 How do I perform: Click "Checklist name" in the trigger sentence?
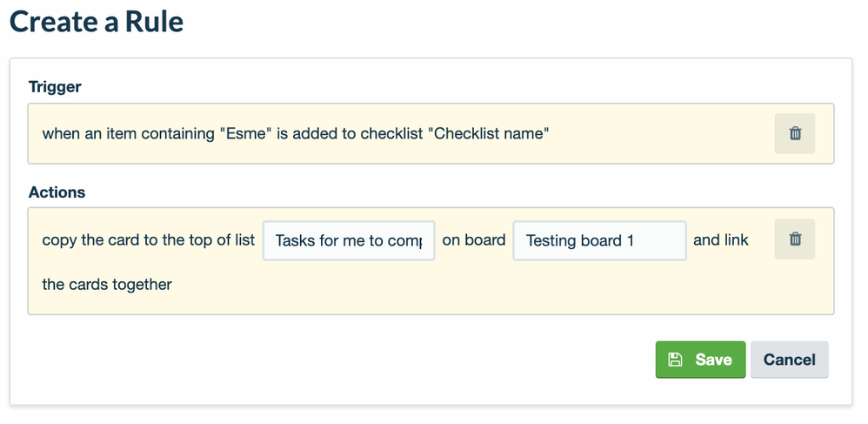491,134
